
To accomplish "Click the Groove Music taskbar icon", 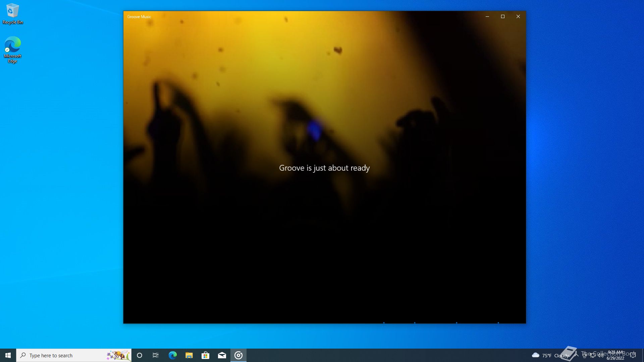I will [238, 355].
